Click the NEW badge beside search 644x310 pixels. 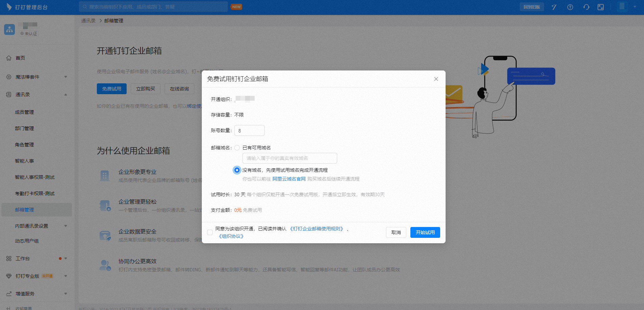236,7
